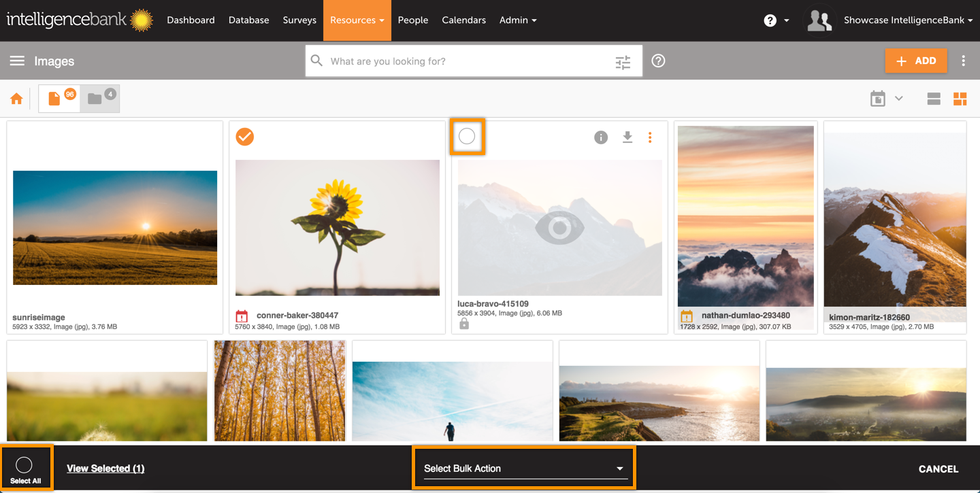Image resolution: width=980 pixels, height=493 pixels.
Task: Click calendar icon beside nathan-dumlao-293480
Action: [687, 316]
